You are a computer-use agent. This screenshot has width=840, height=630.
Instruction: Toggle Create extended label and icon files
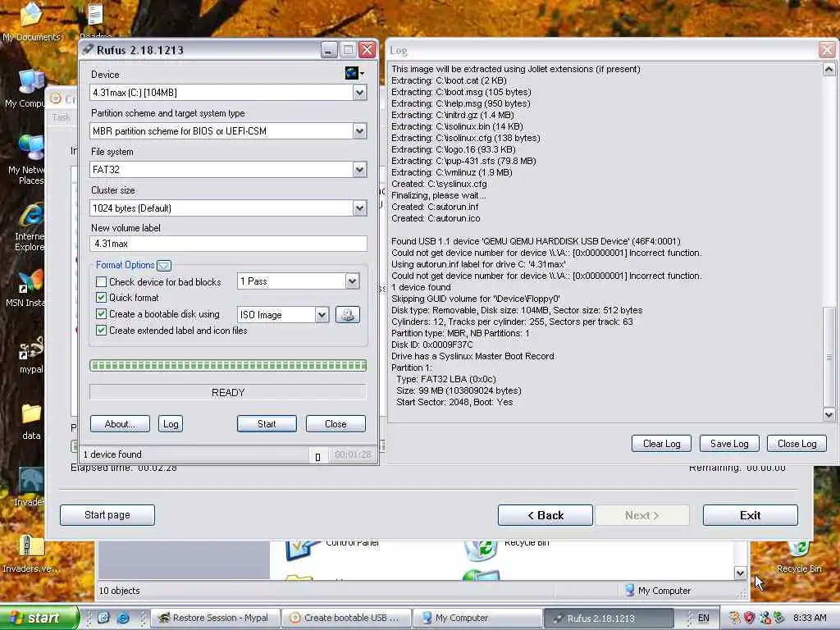pos(101,331)
